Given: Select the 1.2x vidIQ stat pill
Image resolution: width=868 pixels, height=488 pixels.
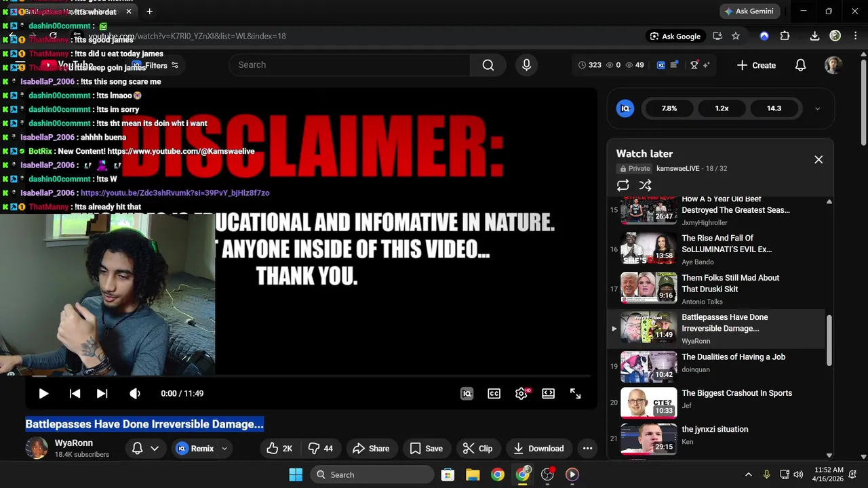Looking at the screenshot, I should 722,108.
